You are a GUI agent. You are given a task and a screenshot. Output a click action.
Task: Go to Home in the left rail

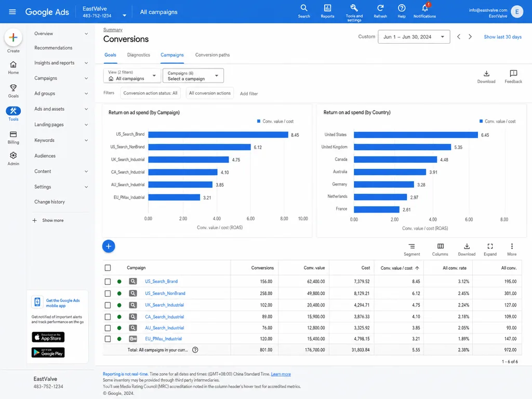point(13,68)
